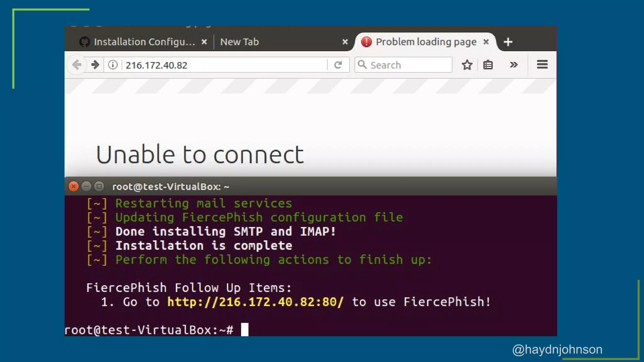This screenshot has height=362, width=644.
Task: Click the http://216.172.40.82:80/ link in terminal
Action: pyautogui.click(x=255, y=302)
